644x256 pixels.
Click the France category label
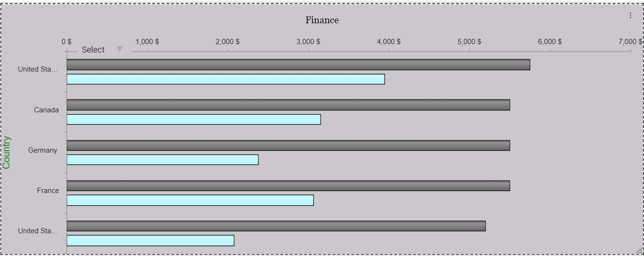pyautogui.click(x=48, y=191)
